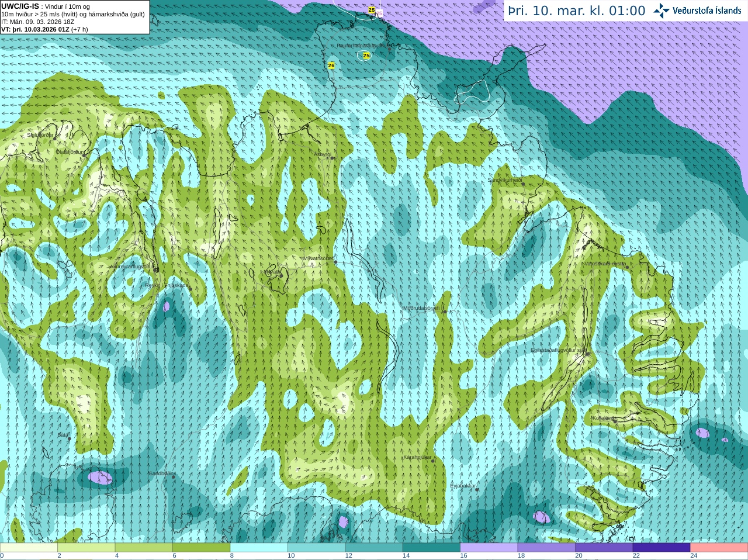Click the Kárahnjúkar station label
Viewport: 748px width, 560px height.
(417, 457)
